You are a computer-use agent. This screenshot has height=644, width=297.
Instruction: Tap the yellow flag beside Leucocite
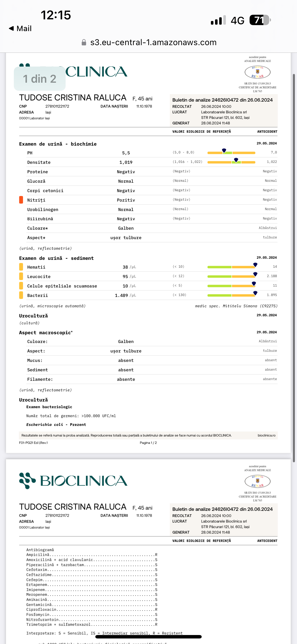[x=21, y=276]
